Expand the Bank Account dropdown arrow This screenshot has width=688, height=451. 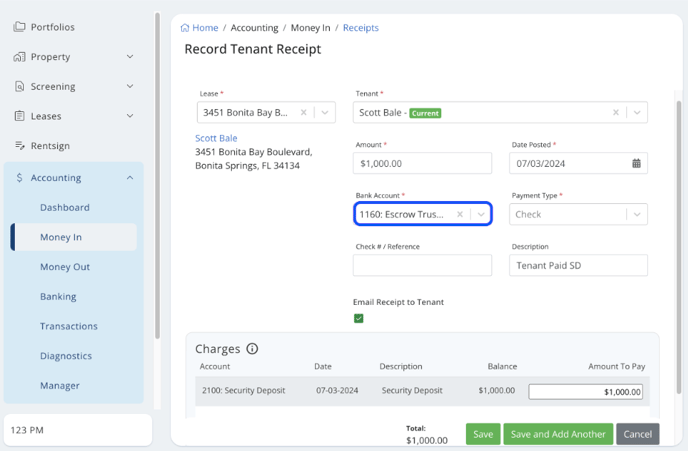481,214
